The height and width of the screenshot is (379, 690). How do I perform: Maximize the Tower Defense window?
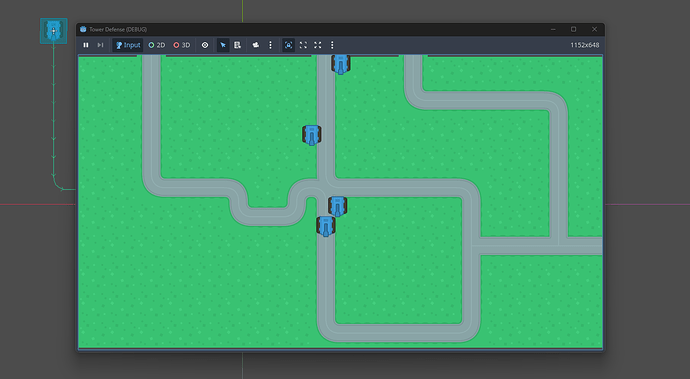(573, 29)
